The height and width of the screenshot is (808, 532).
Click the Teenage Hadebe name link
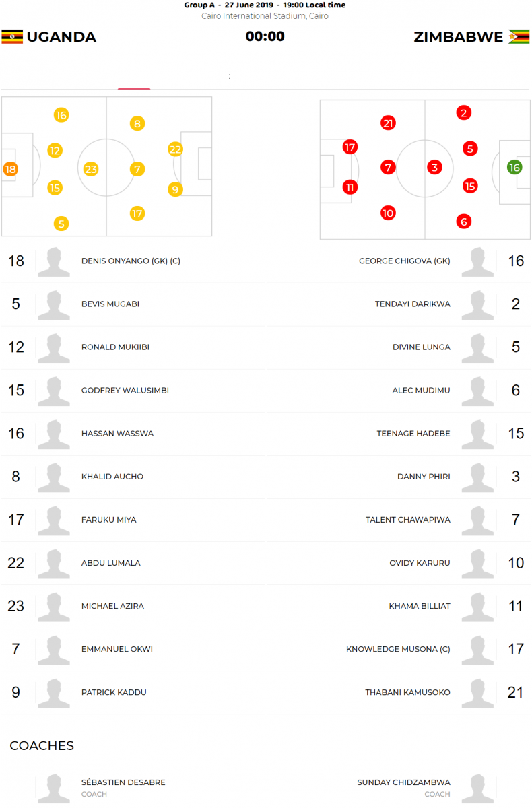coord(413,434)
